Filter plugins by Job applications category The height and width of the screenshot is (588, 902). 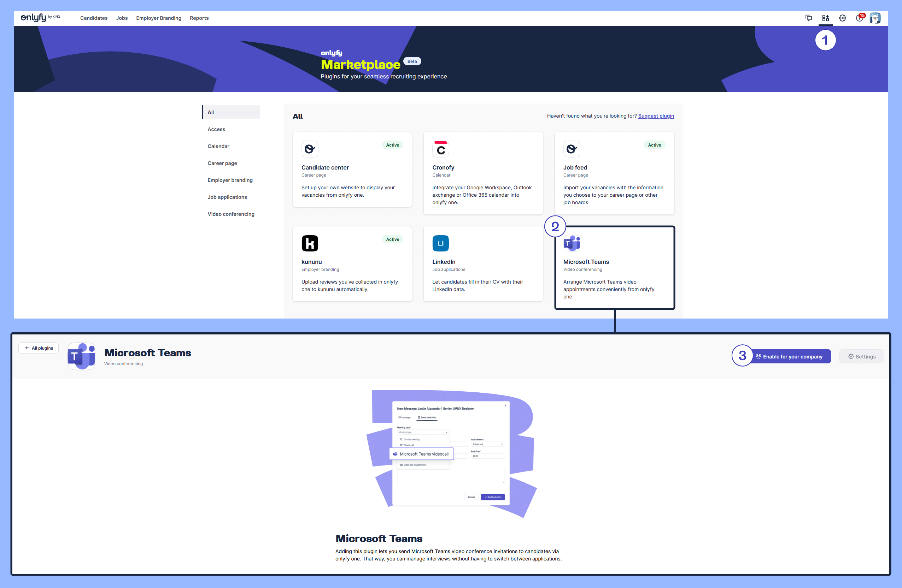(x=227, y=197)
